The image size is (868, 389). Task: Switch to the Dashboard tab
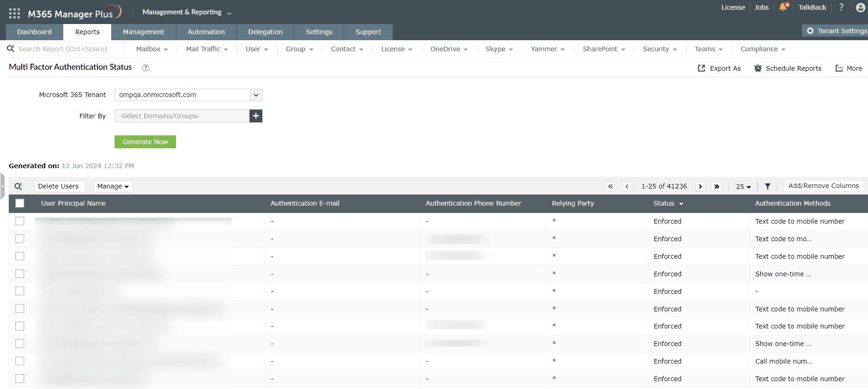[x=35, y=32]
